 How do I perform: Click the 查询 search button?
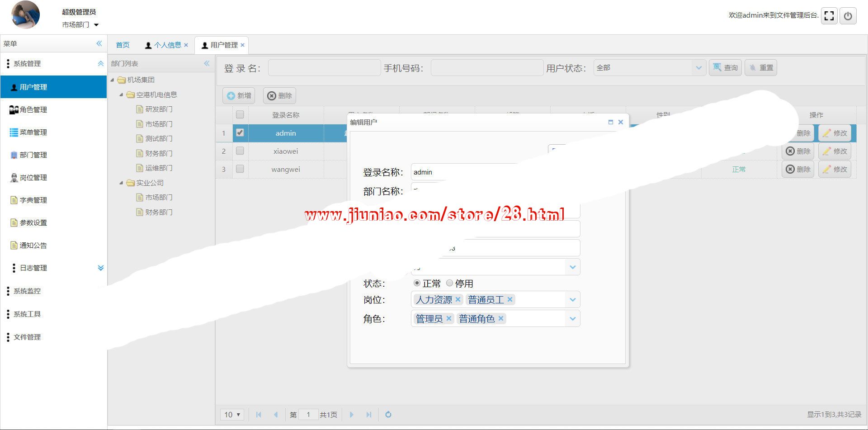coord(725,68)
